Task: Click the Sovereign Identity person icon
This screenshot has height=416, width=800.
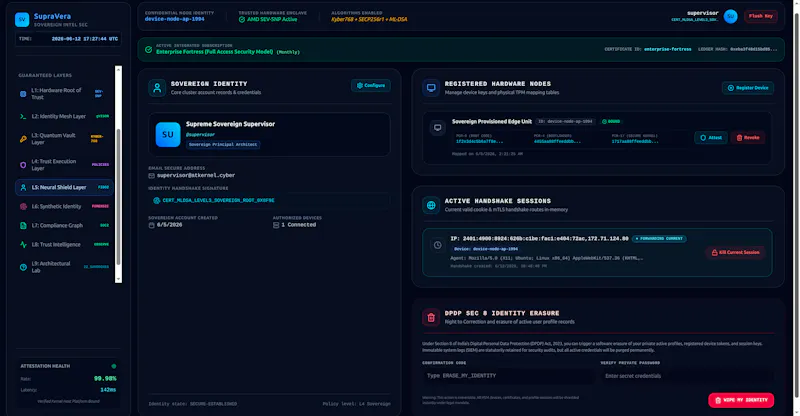Action: [157, 88]
